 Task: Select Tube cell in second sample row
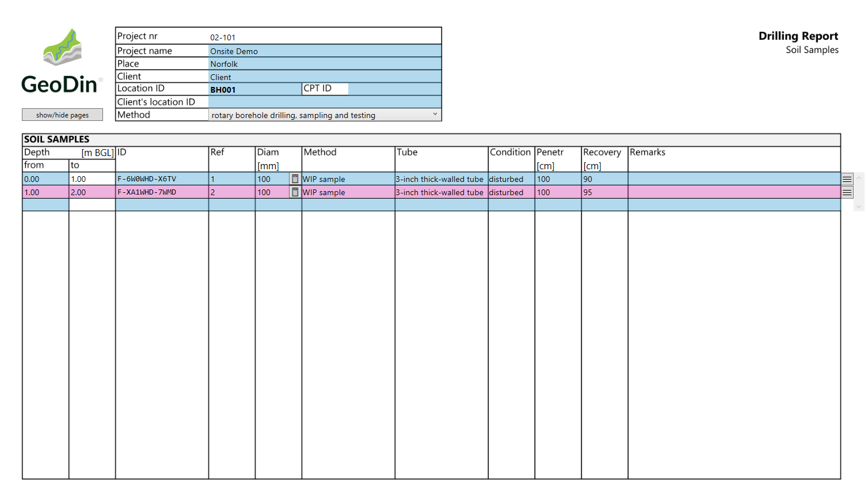pyautogui.click(x=441, y=192)
